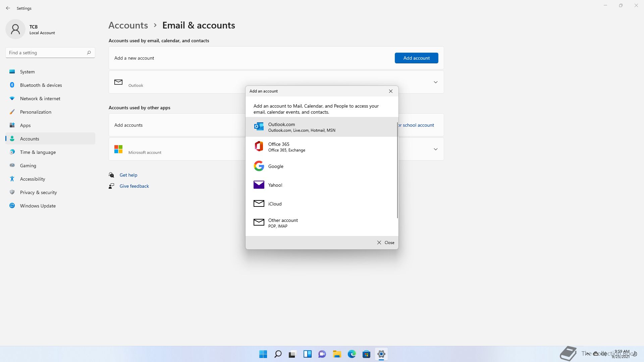Click the Give feedback icon

point(111,186)
